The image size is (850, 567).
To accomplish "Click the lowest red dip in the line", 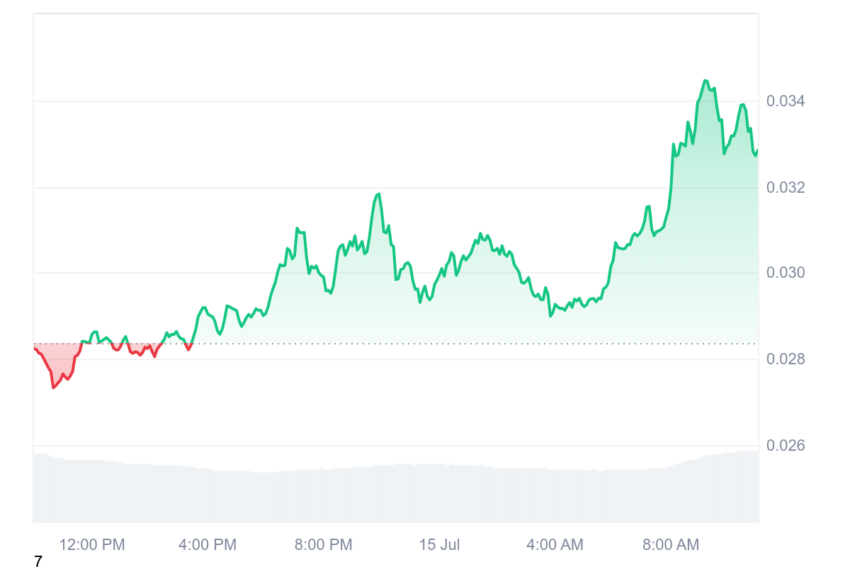I will pos(53,387).
